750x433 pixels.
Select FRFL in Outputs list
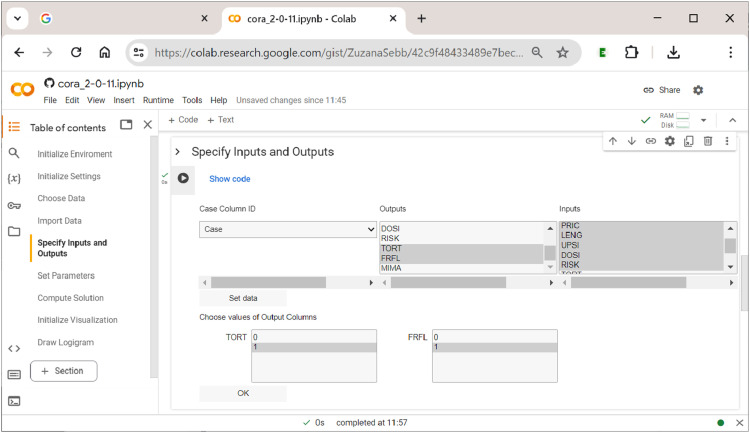click(462, 258)
